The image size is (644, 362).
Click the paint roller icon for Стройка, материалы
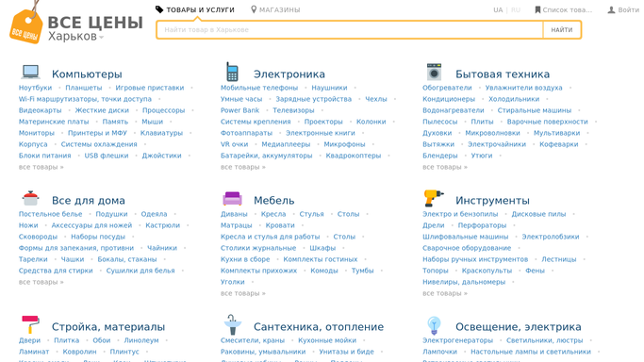31,324
